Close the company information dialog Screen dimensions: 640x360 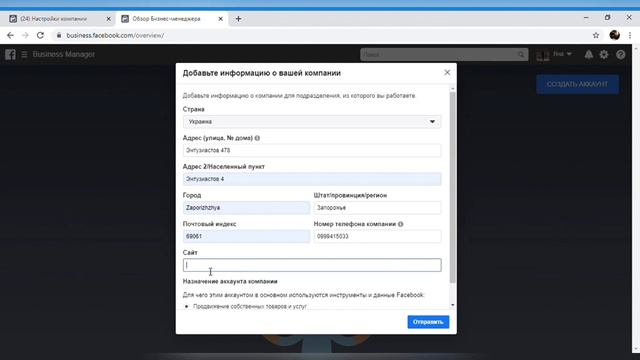pyautogui.click(x=447, y=73)
